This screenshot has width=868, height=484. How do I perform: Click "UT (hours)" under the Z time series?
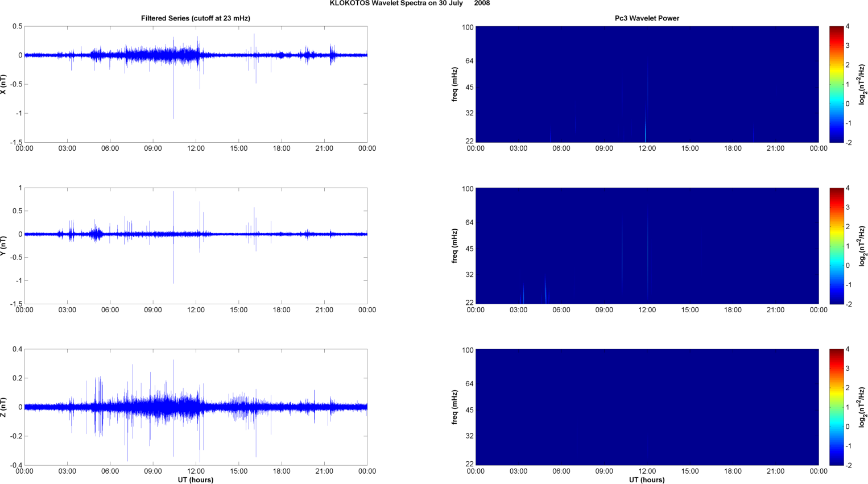(x=196, y=480)
